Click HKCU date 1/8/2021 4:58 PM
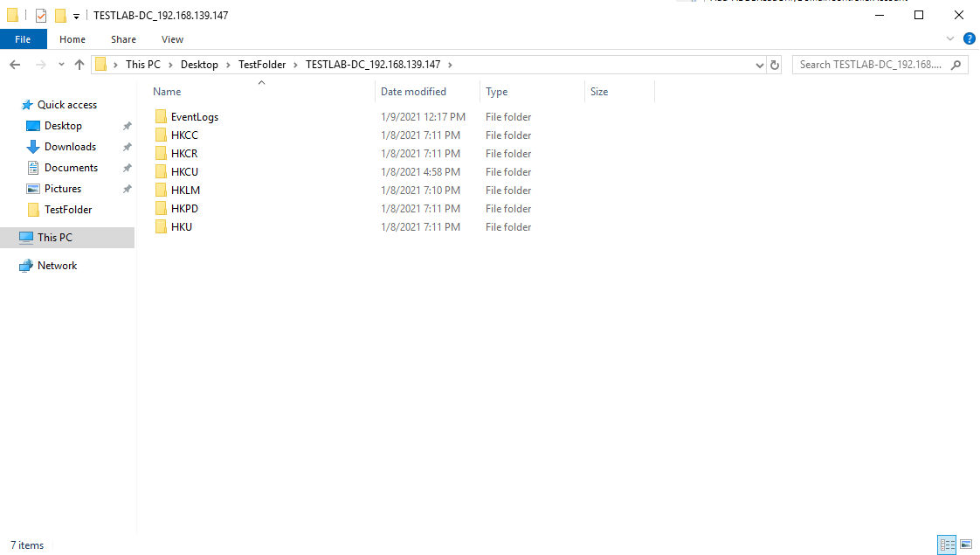The width and height of the screenshot is (980, 555). coord(421,171)
